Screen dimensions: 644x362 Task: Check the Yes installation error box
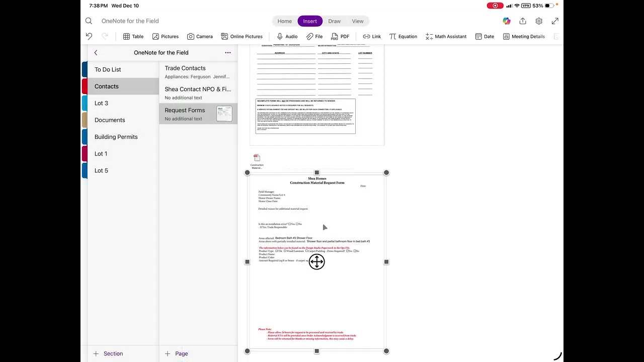289,224
